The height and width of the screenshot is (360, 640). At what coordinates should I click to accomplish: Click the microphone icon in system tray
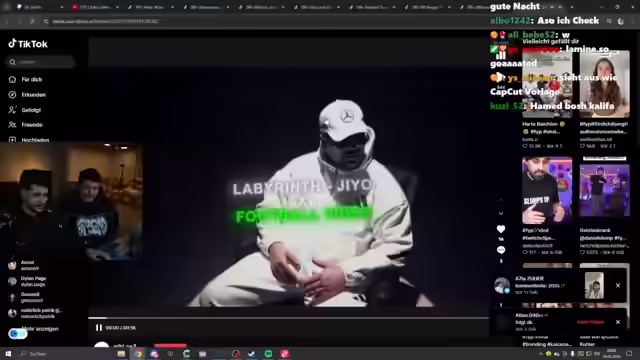[572, 354]
